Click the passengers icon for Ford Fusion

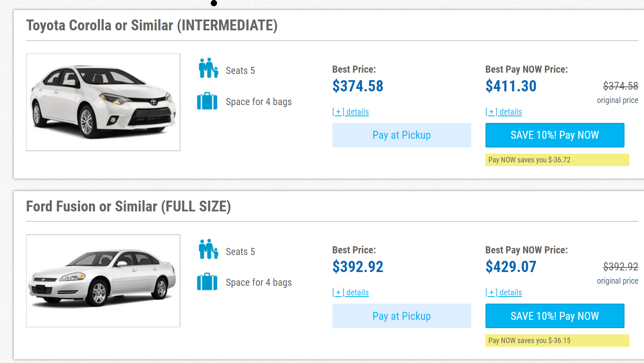(x=208, y=249)
